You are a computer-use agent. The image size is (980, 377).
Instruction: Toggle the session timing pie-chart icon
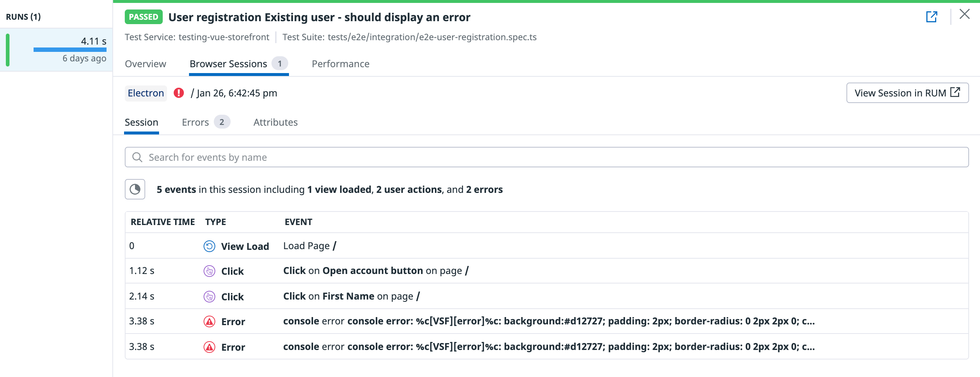[135, 189]
